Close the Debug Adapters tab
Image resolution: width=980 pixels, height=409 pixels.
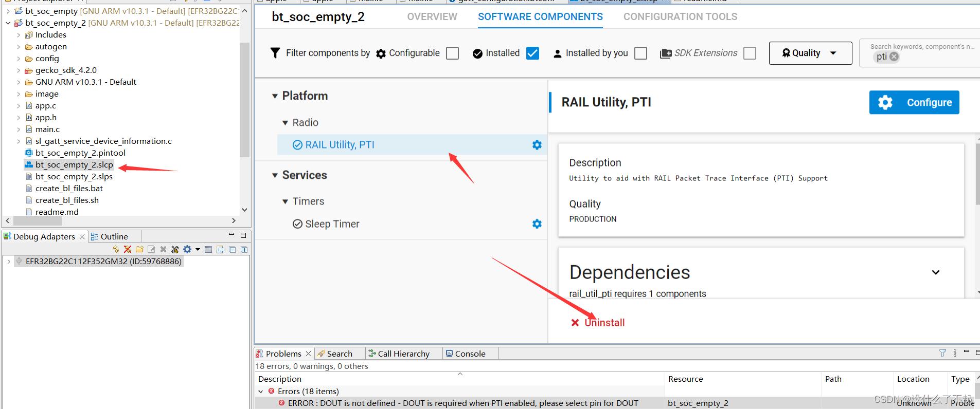coord(82,236)
